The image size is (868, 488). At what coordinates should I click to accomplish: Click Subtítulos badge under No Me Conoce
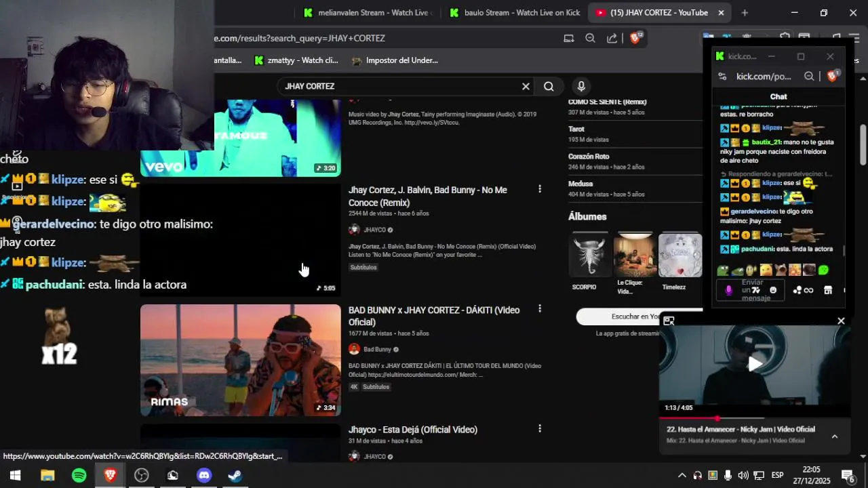click(363, 267)
